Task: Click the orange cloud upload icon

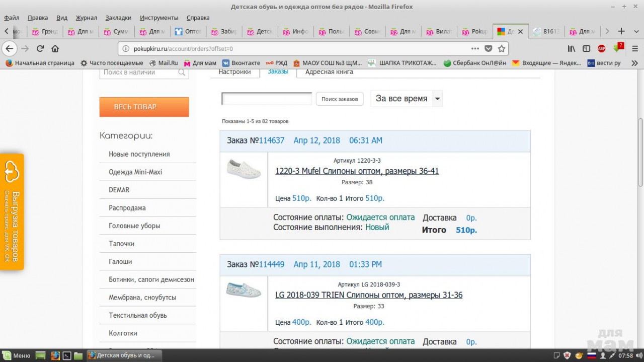Action: tap(12, 172)
